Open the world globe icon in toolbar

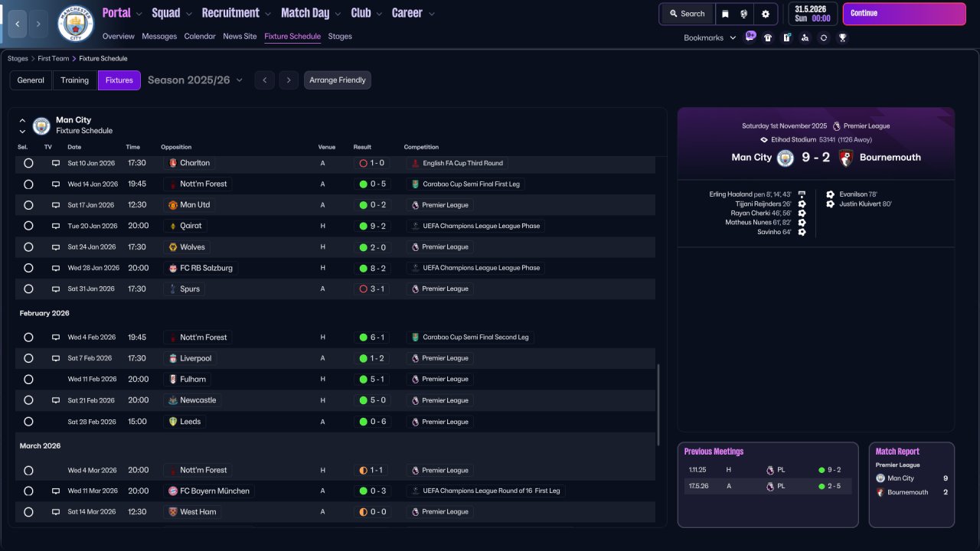pos(743,14)
